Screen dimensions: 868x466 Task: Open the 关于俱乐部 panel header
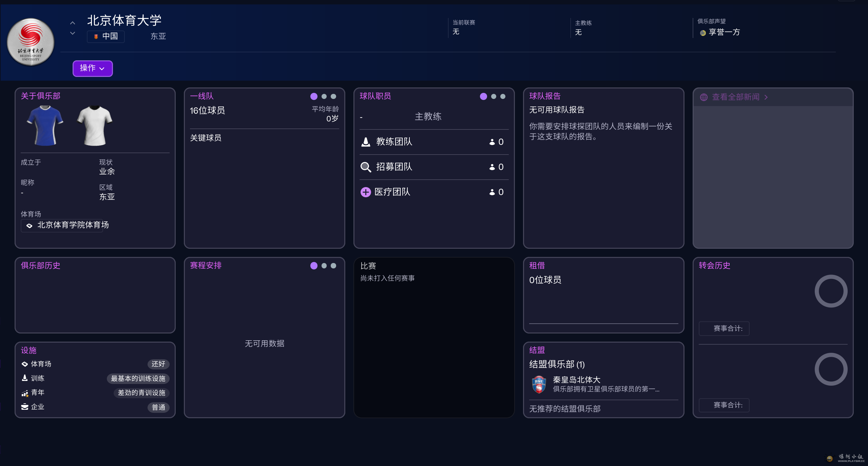pyautogui.click(x=41, y=96)
